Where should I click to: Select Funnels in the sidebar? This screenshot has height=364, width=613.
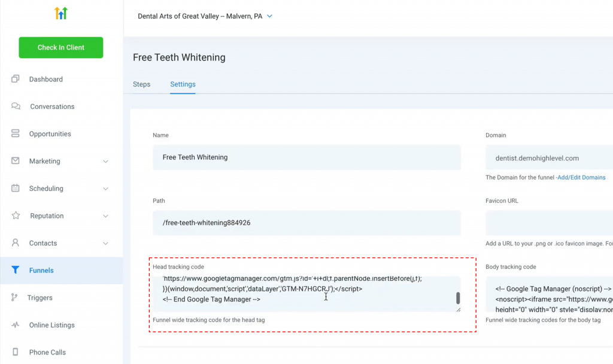62,270
